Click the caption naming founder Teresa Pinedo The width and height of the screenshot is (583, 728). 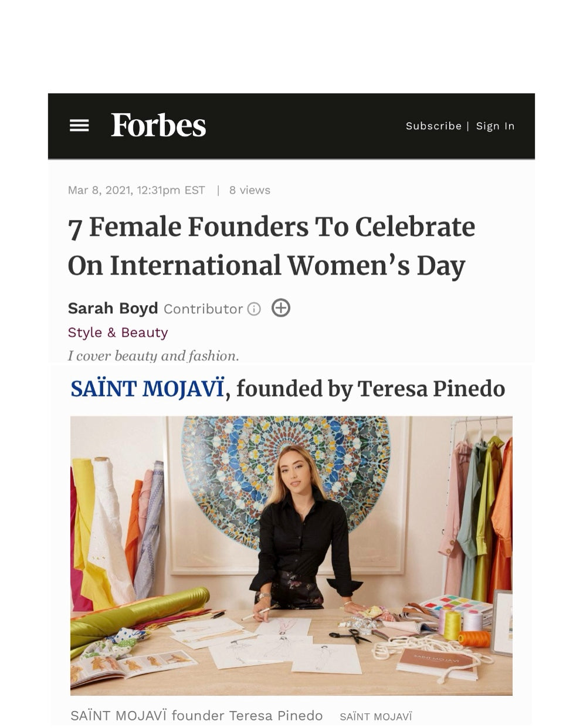[x=196, y=716]
